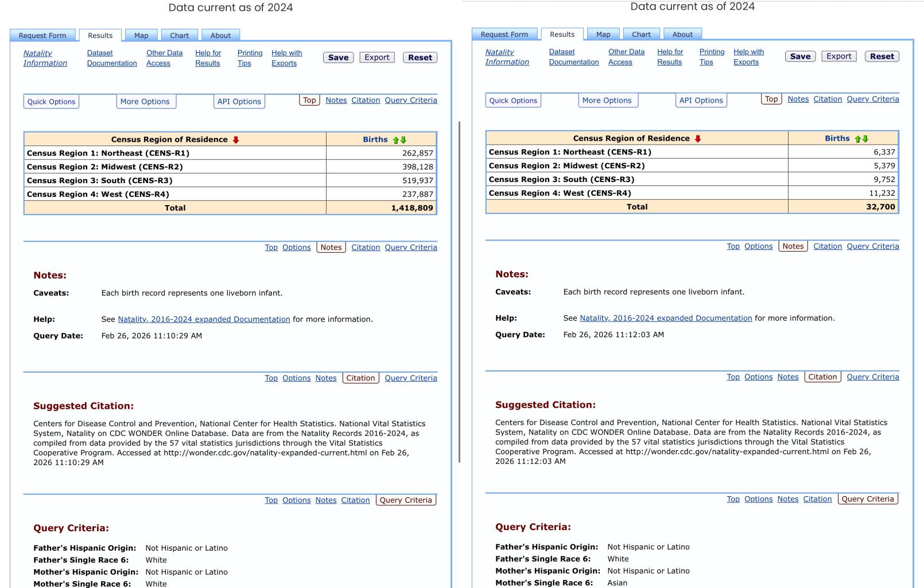
Task: Click "Census Region 4: West" row label, right table
Action: [x=560, y=194]
